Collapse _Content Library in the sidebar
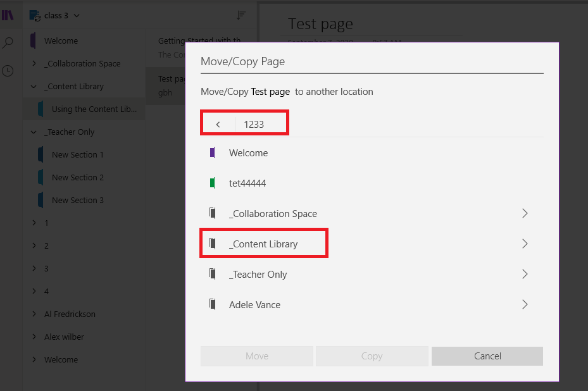The width and height of the screenshot is (588, 391). pyautogui.click(x=34, y=87)
